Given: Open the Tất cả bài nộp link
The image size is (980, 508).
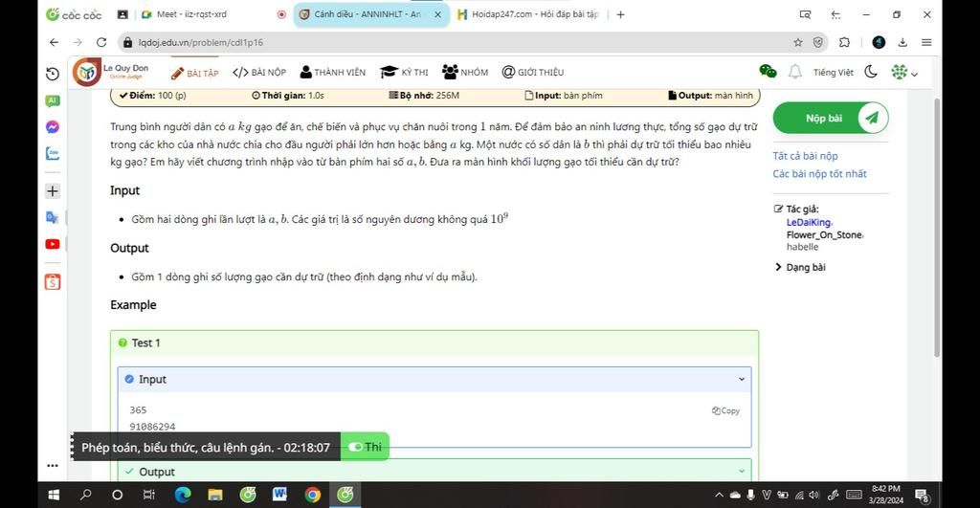Looking at the screenshot, I should [805, 156].
